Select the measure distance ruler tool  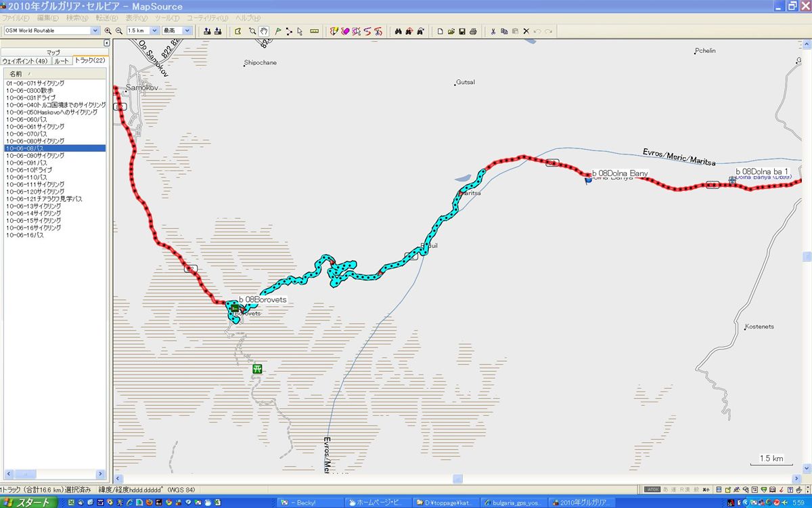[314, 31]
